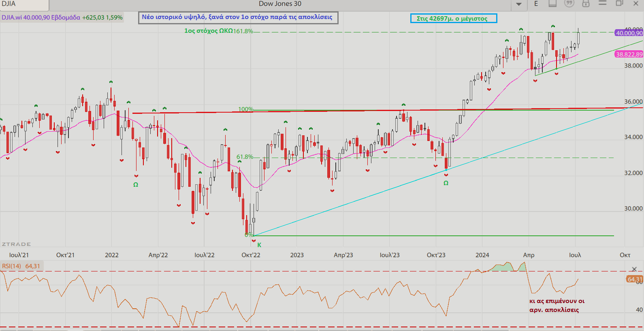Click the 2024 date axis label
Image resolution: width=644 pixels, height=331 pixels.
pyautogui.click(x=482, y=255)
